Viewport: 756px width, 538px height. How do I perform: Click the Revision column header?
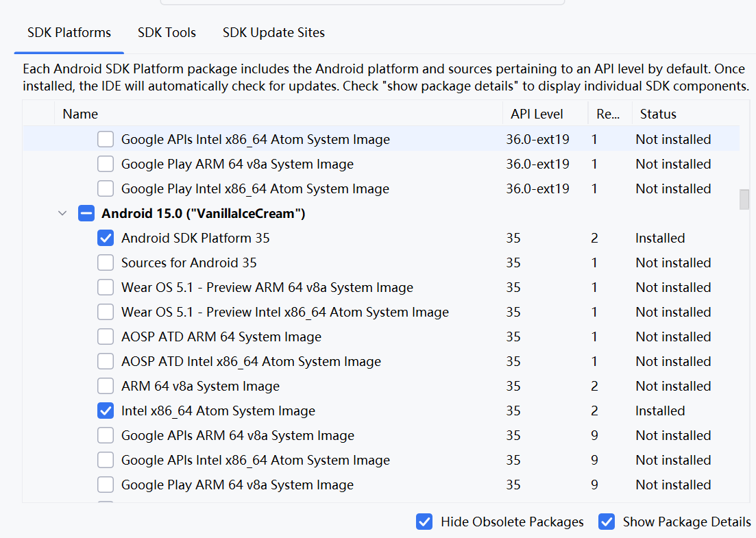pos(608,114)
